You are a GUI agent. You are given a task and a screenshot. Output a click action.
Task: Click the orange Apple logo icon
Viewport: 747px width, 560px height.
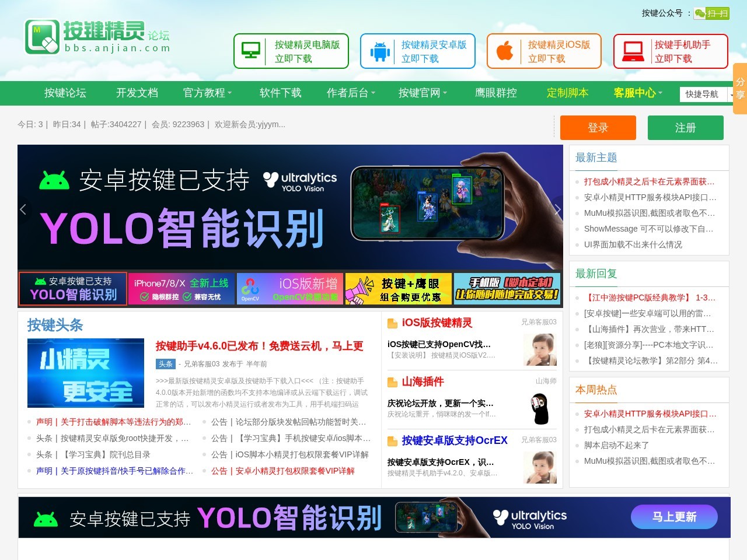pos(505,51)
